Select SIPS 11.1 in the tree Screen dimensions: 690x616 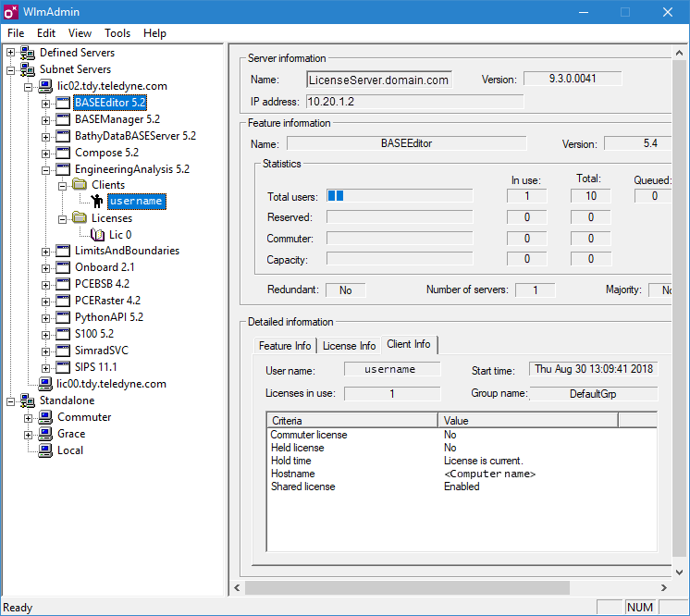click(x=95, y=367)
